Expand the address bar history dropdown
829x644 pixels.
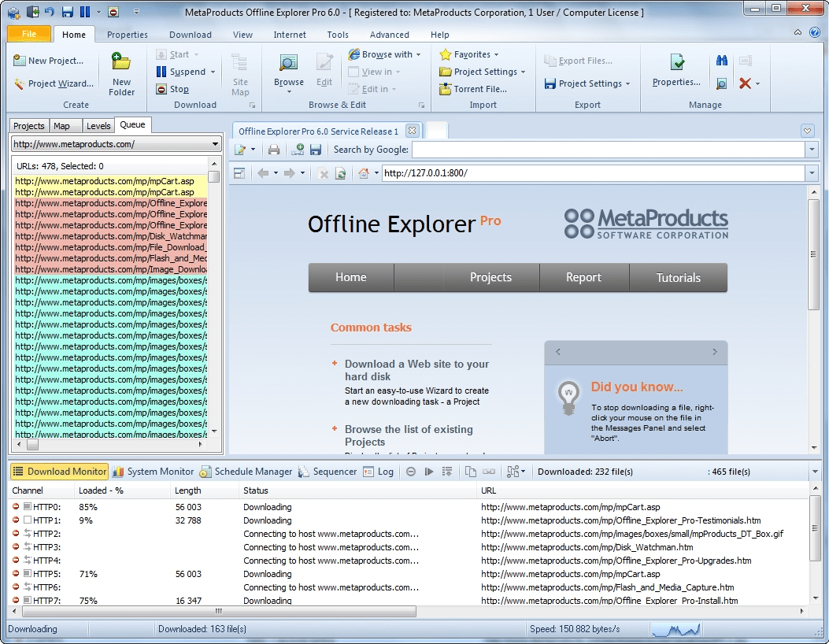tap(812, 173)
